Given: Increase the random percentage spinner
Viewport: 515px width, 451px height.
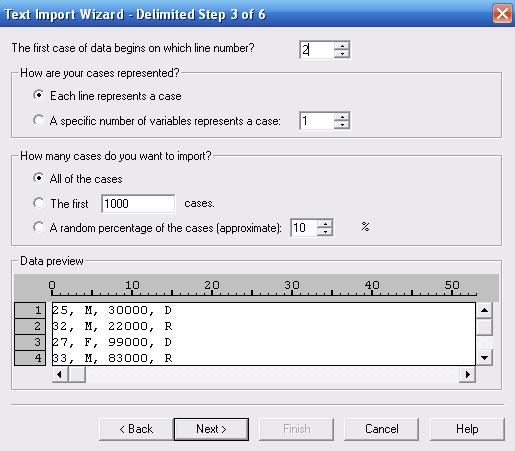Looking at the screenshot, I should point(325,224).
